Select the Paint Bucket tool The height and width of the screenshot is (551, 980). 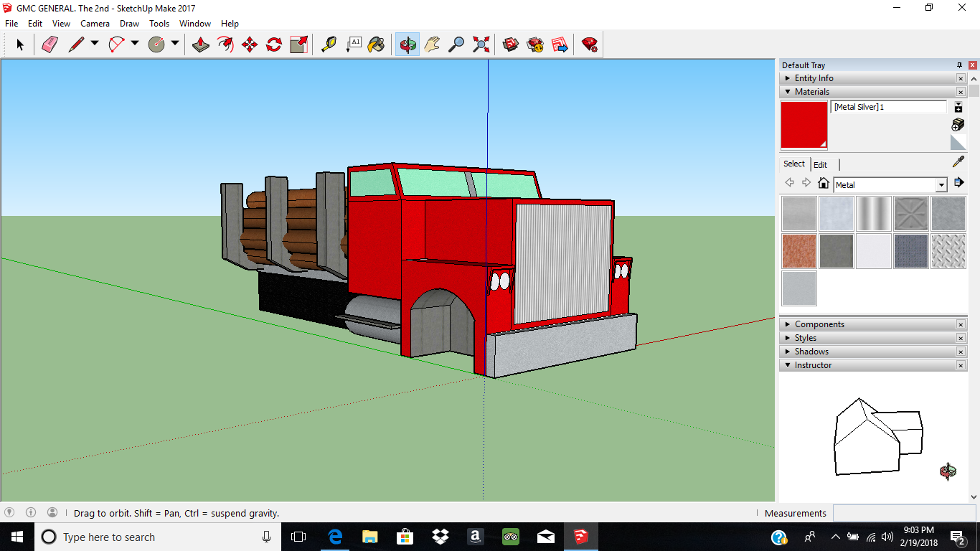376,44
